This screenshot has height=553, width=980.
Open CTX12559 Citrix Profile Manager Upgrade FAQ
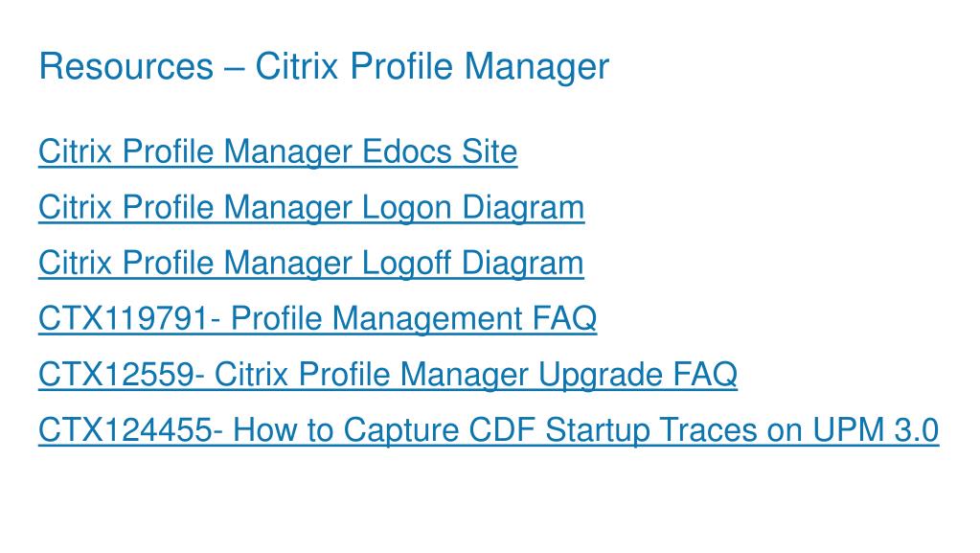(388, 374)
